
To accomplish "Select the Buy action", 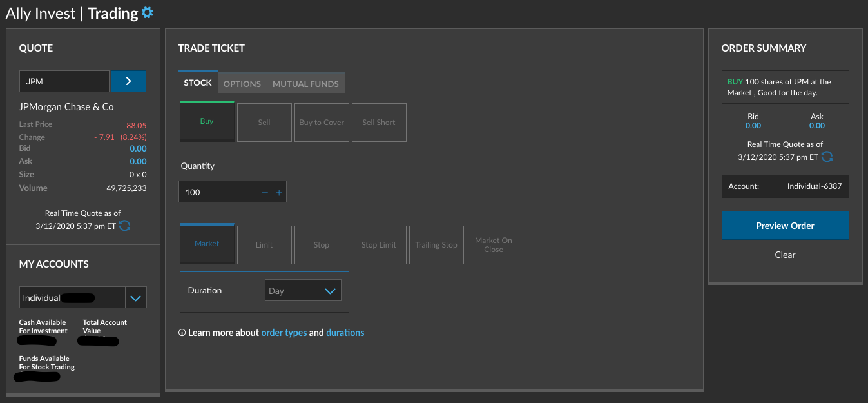I will point(207,121).
